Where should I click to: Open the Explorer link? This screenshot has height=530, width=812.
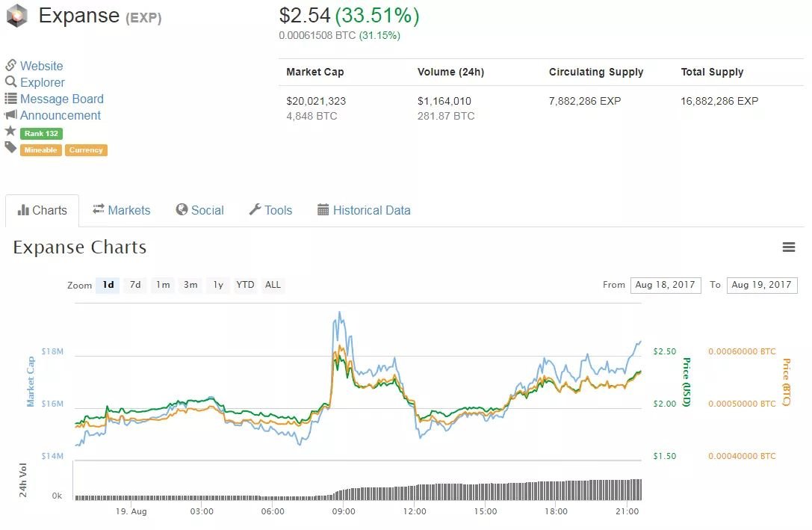(43, 82)
